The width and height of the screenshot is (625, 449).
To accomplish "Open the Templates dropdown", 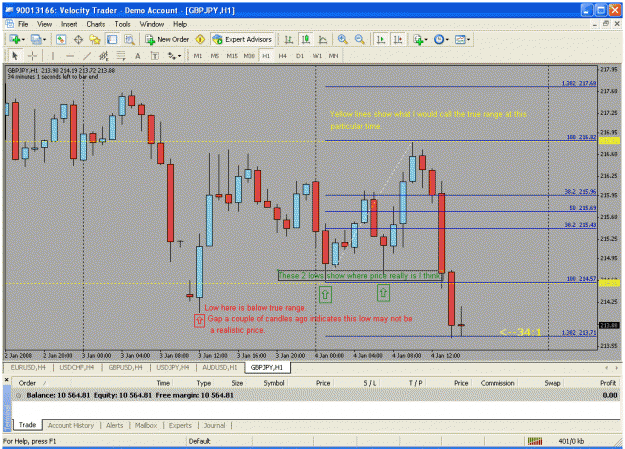I will (462, 39).
